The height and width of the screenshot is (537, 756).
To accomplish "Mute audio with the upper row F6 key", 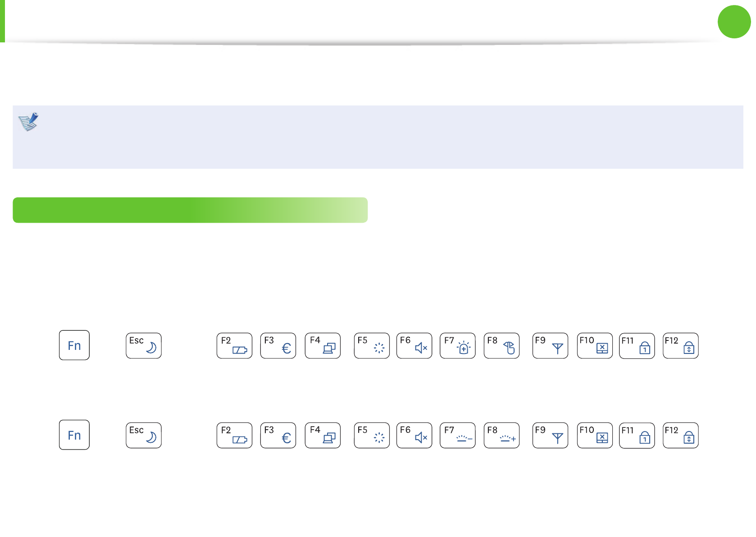I will point(414,346).
